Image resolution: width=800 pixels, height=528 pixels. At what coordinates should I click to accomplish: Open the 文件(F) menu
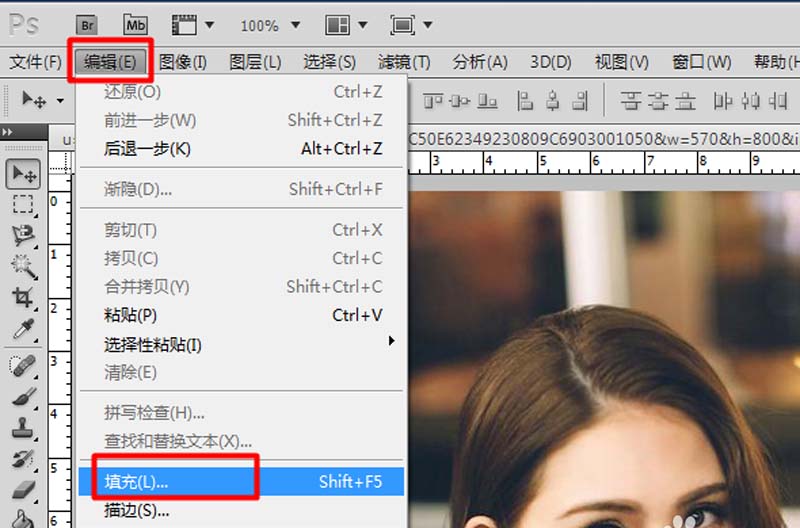pyautogui.click(x=35, y=62)
